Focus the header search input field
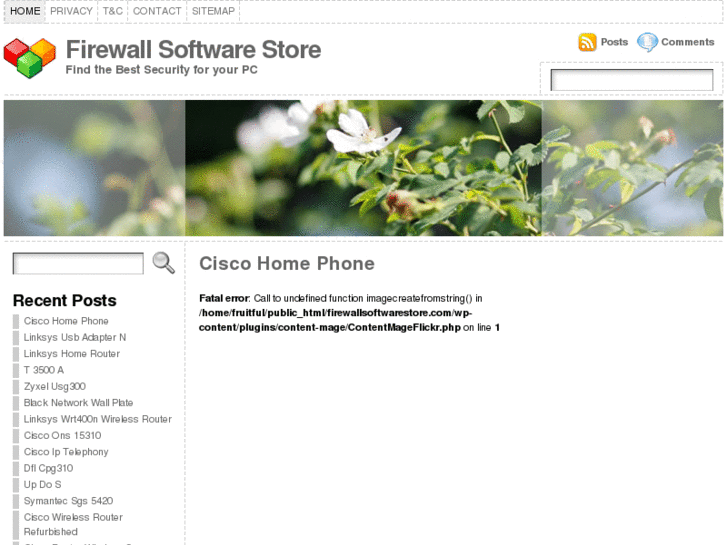The width and height of the screenshot is (727, 545). [631, 80]
